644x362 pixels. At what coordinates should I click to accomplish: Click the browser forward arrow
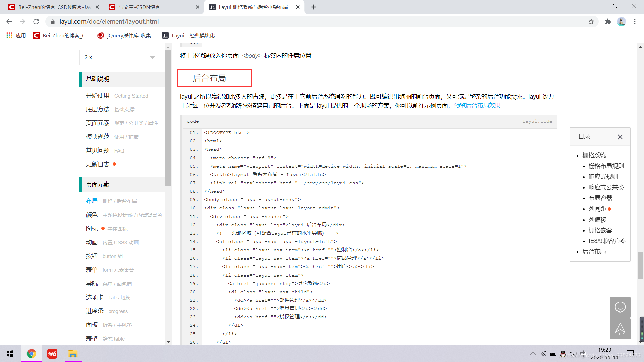22,22
